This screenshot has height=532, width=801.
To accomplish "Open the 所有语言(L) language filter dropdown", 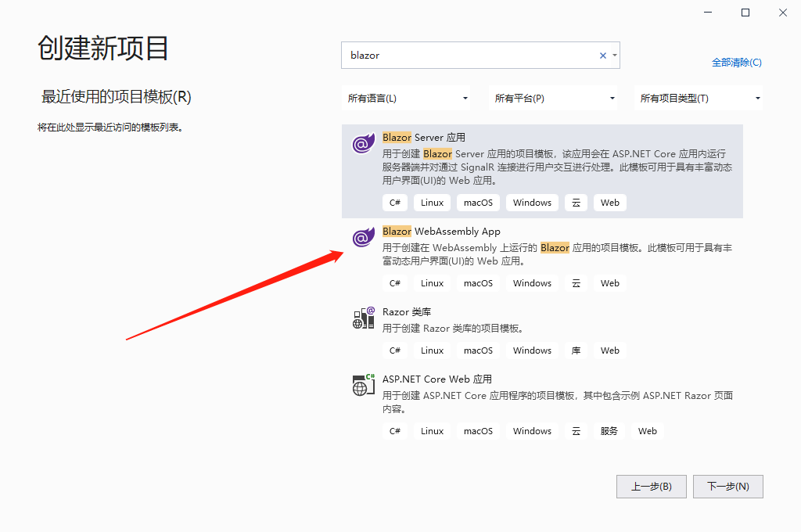I will pyautogui.click(x=407, y=98).
